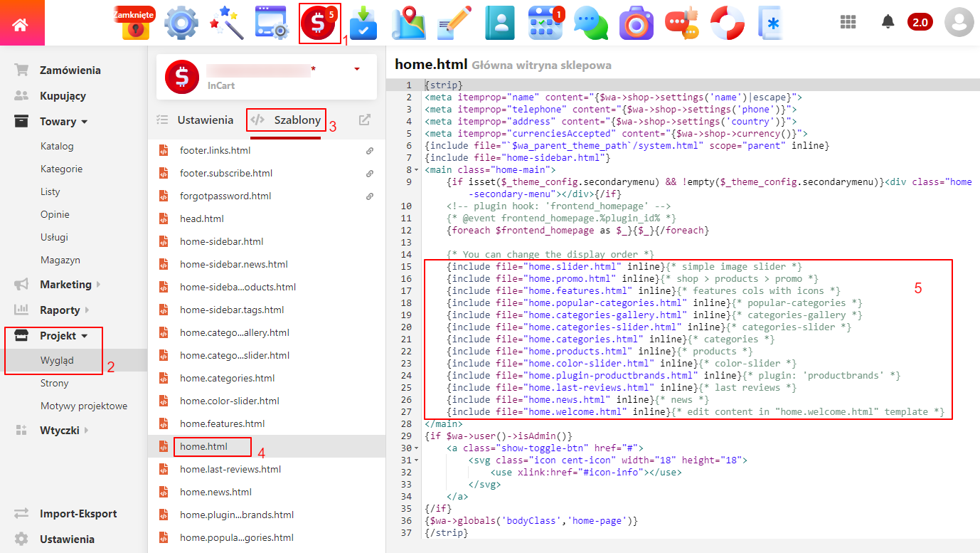Open Motywy projektowe in sidebar
Viewport: 980px width, 553px height.
click(x=84, y=406)
